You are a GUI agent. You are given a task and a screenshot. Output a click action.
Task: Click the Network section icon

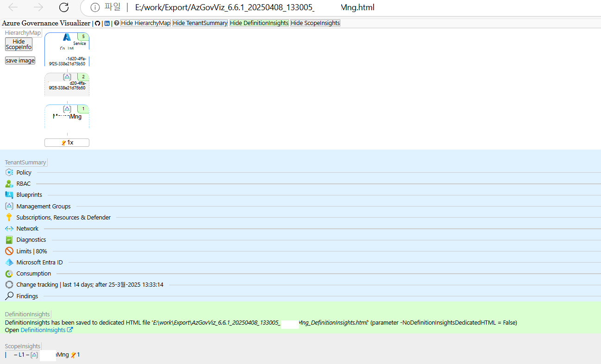click(x=9, y=229)
